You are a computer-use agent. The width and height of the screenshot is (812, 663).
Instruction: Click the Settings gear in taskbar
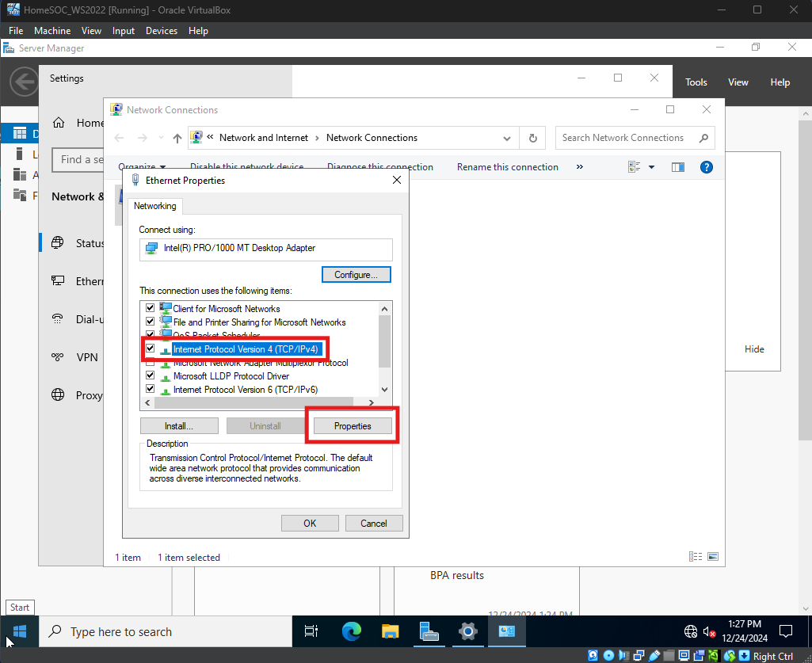pyautogui.click(x=468, y=631)
